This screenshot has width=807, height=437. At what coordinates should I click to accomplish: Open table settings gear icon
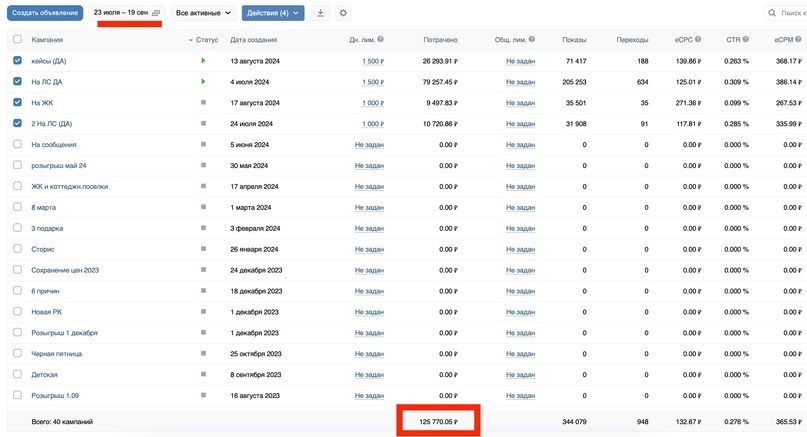(x=343, y=13)
